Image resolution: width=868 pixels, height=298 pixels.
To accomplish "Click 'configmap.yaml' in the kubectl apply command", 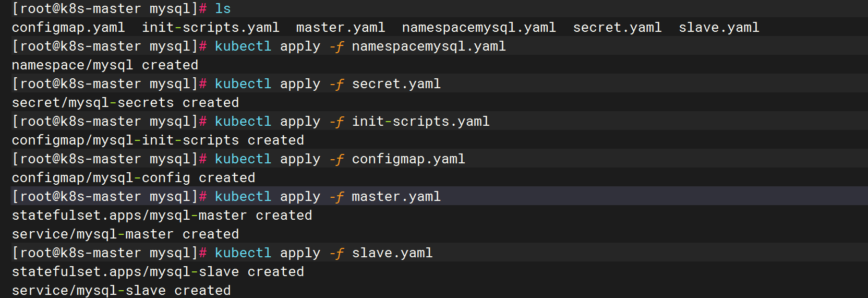I will click(408, 159).
